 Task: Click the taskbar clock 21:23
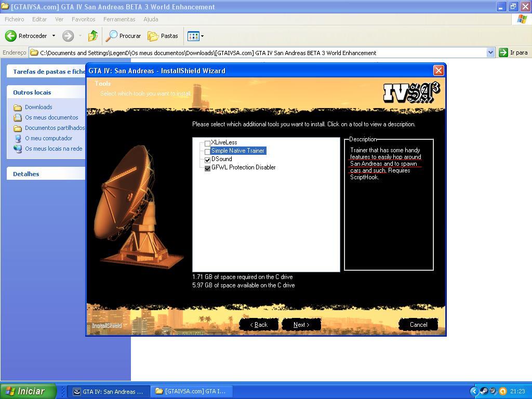(x=517, y=392)
